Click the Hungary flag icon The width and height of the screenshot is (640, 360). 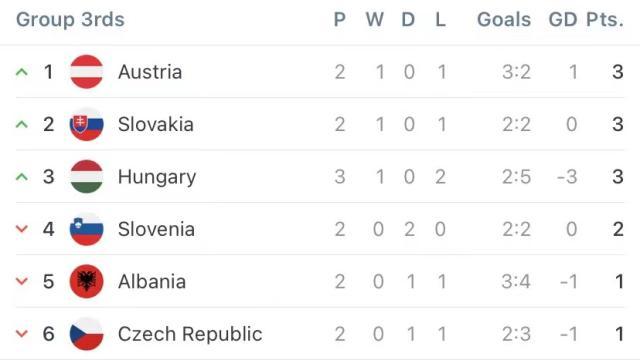coord(87,177)
